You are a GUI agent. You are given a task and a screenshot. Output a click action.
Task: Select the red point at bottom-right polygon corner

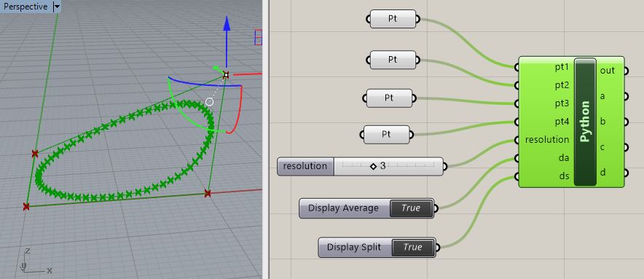[x=208, y=193]
